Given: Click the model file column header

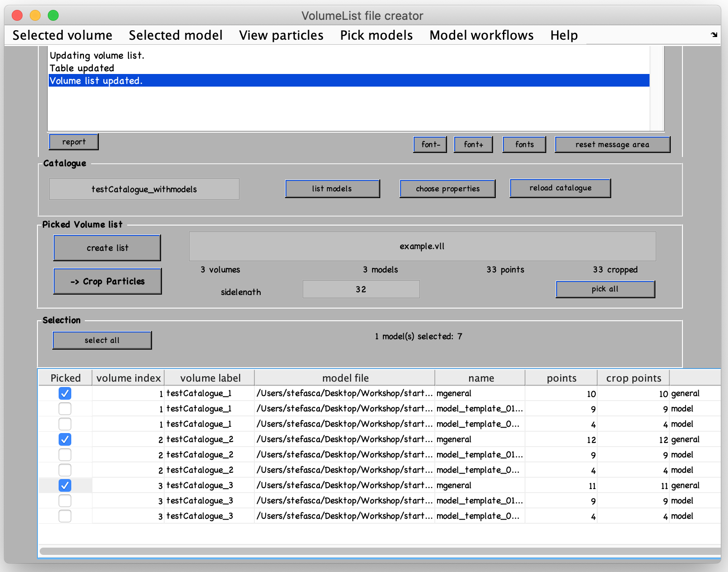Looking at the screenshot, I should 345,378.
